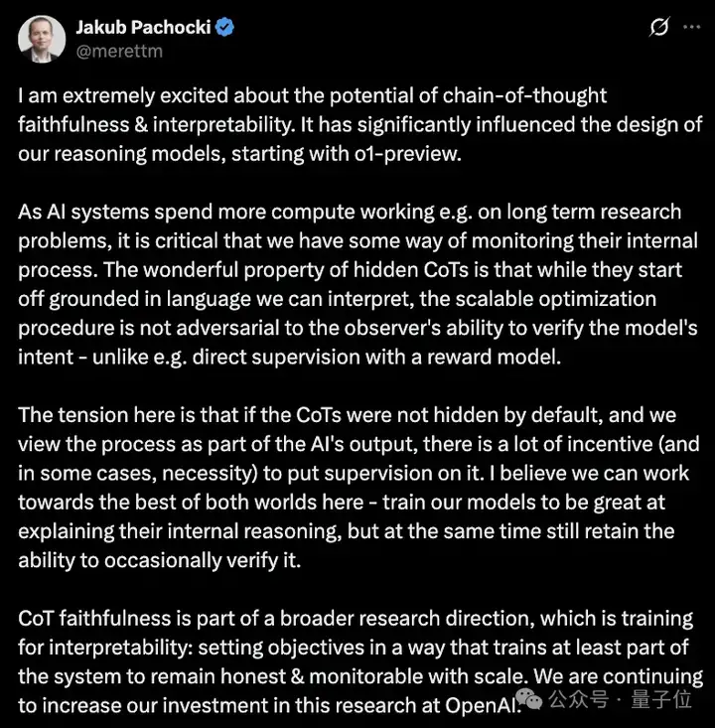Click the paragraph starting 'The tension here'

(x=358, y=488)
